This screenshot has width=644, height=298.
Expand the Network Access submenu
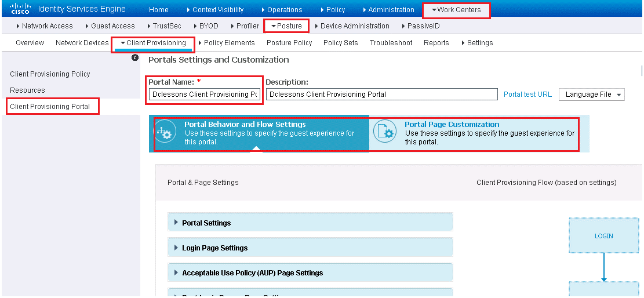coord(45,26)
